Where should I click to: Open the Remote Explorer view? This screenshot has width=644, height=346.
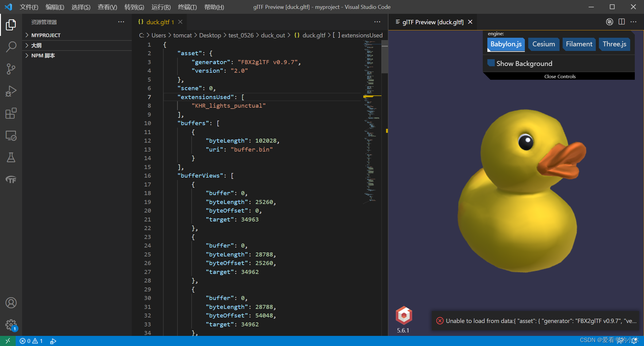11,136
